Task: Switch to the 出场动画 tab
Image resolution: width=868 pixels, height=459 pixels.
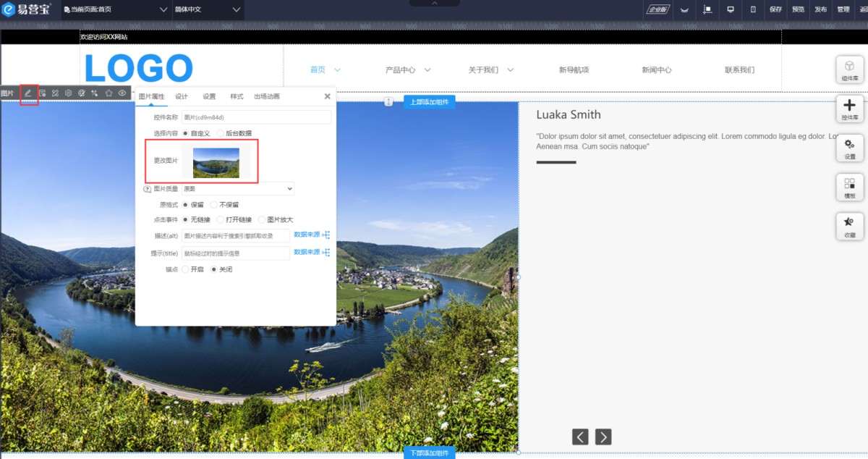Action: click(266, 96)
